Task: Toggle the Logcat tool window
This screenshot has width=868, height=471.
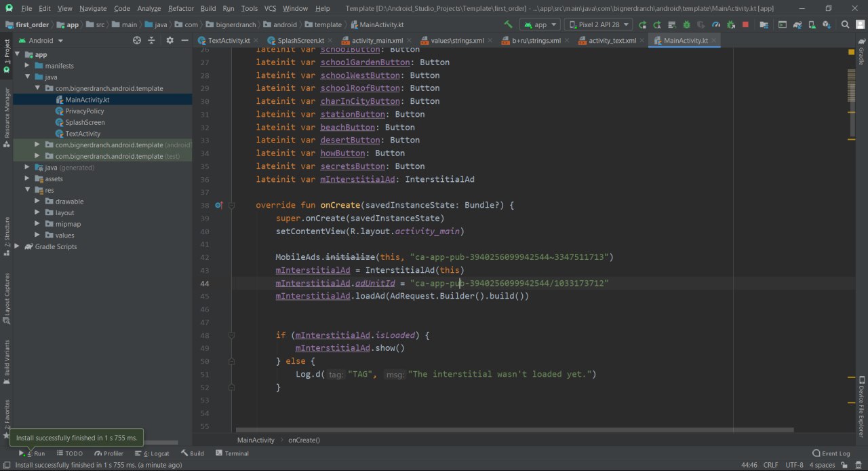Action: (x=152, y=453)
